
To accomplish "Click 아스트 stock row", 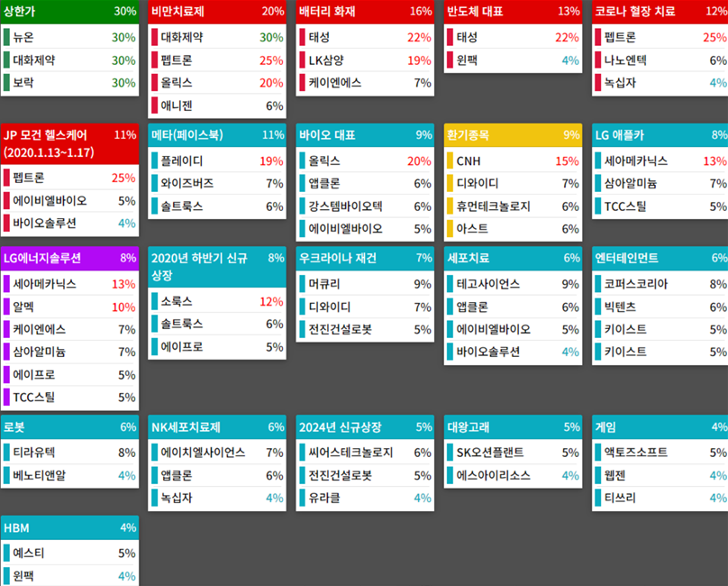I will [x=513, y=229].
